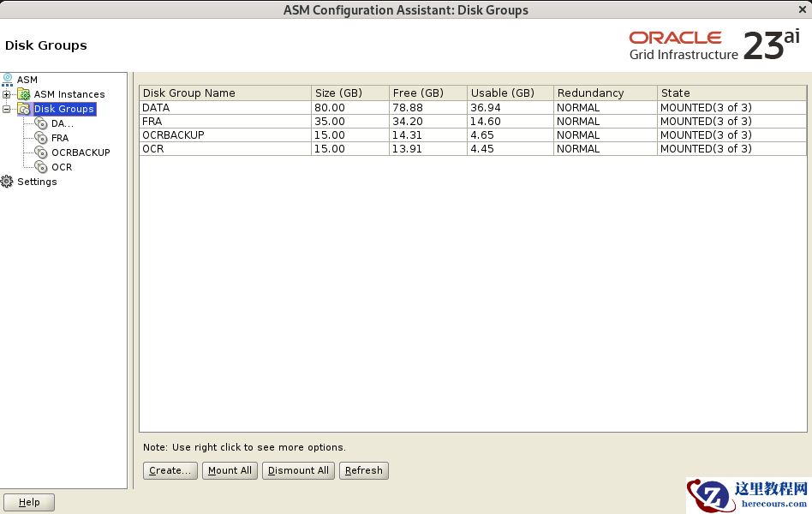Click the Create... button

coord(170,470)
